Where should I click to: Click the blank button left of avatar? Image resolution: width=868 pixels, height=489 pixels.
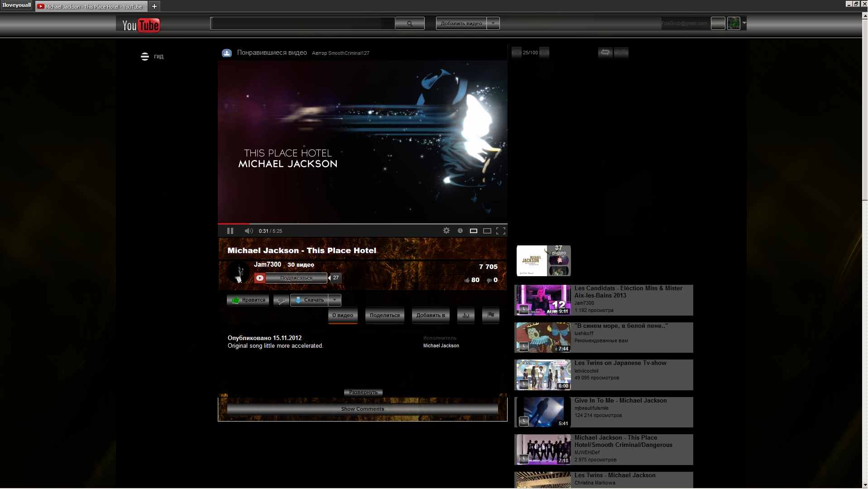(x=718, y=23)
